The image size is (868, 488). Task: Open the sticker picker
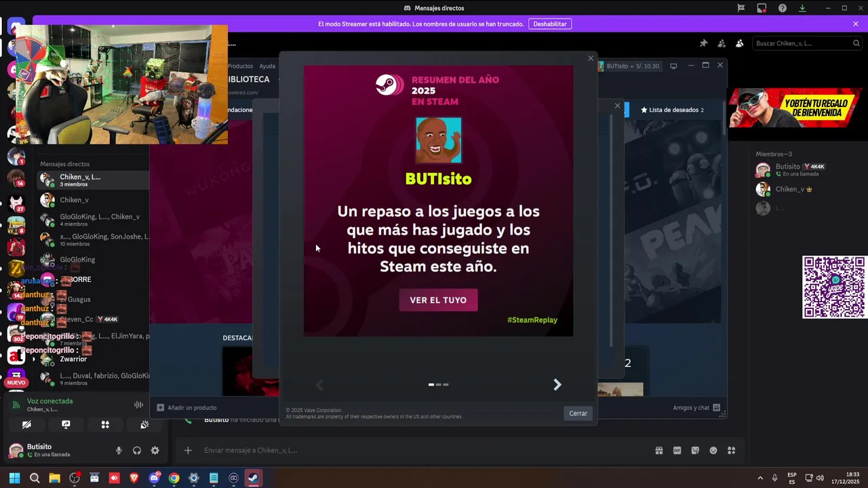click(x=695, y=450)
